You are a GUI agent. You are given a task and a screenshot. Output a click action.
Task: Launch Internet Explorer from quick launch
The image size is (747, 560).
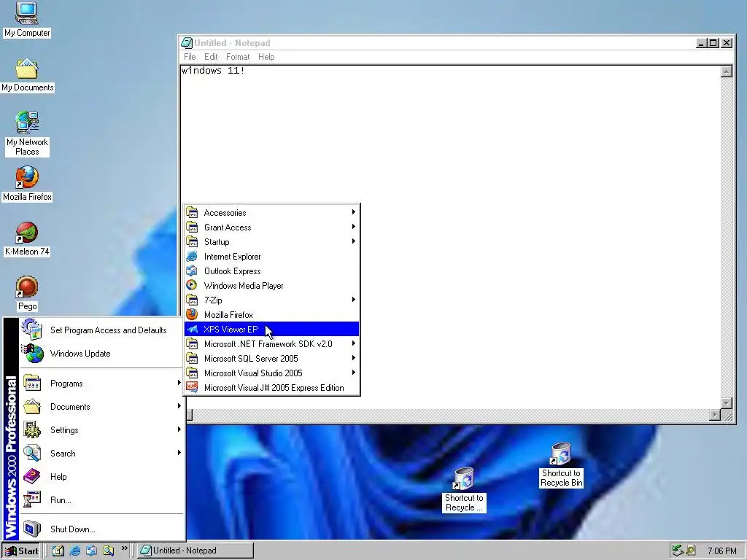[75, 551]
